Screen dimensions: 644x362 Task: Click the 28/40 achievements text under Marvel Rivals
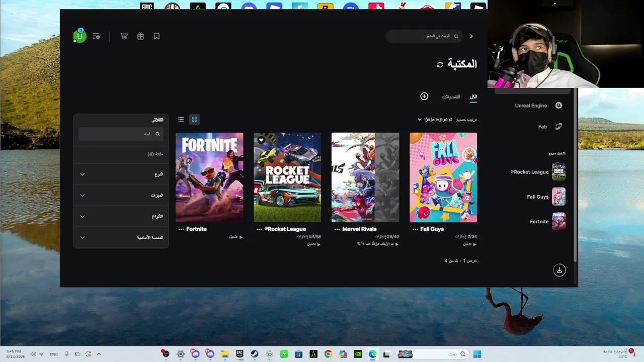(x=387, y=236)
